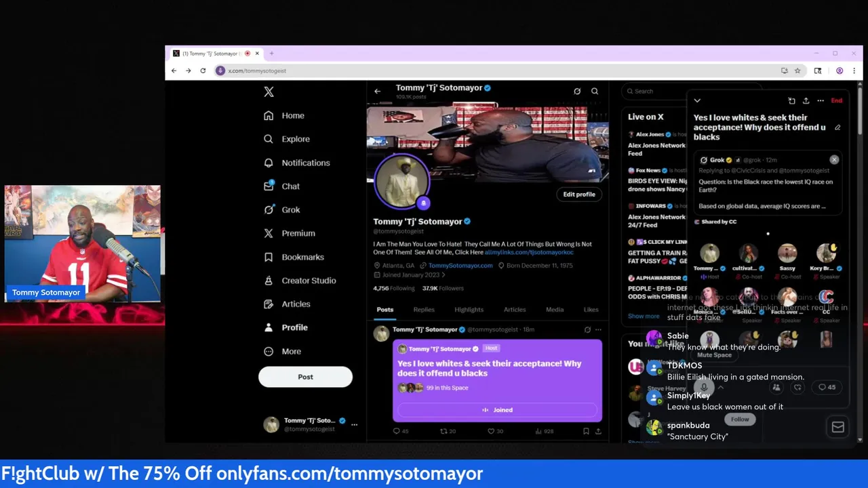Open the Notifications bell icon
Viewport: 868px width, 488px height.
[x=269, y=163]
